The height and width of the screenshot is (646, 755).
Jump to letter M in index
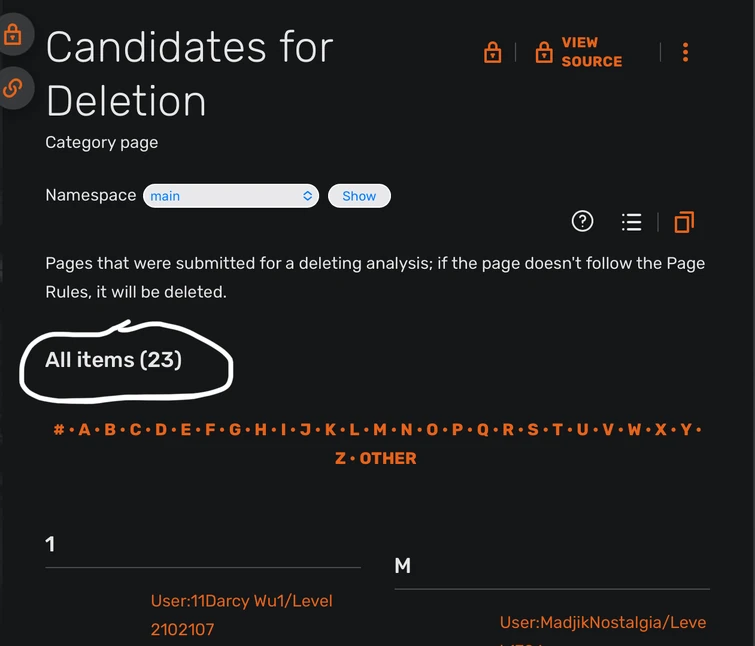[380, 430]
